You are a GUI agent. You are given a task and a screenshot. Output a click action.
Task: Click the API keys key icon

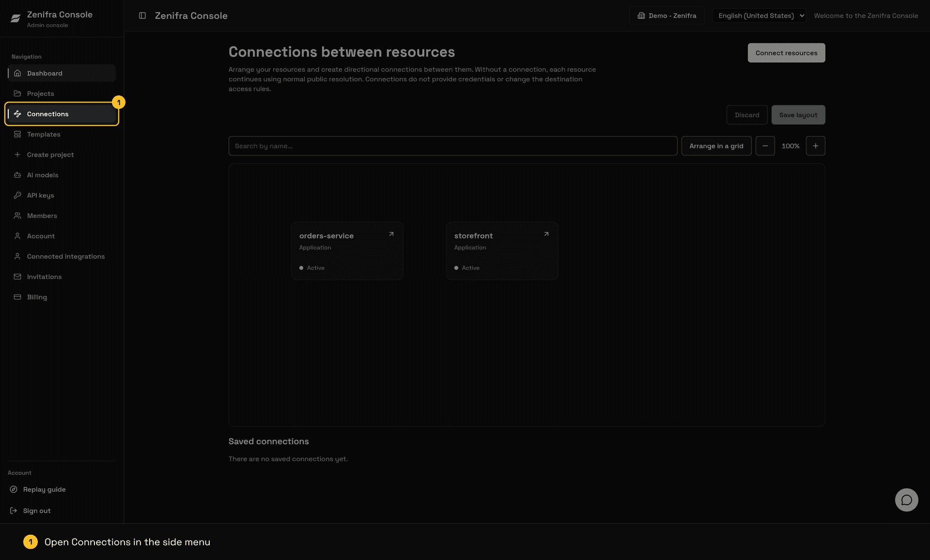17,195
